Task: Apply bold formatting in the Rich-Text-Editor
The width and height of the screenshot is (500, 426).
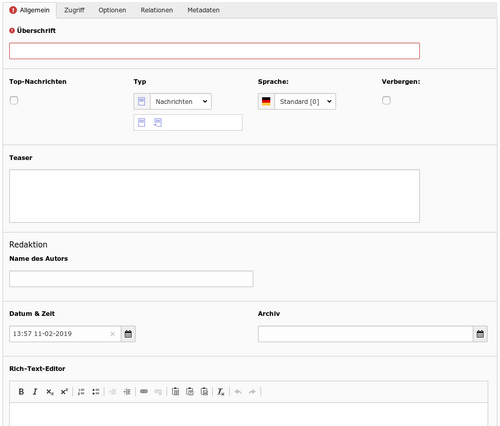Action: pos(21,392)
